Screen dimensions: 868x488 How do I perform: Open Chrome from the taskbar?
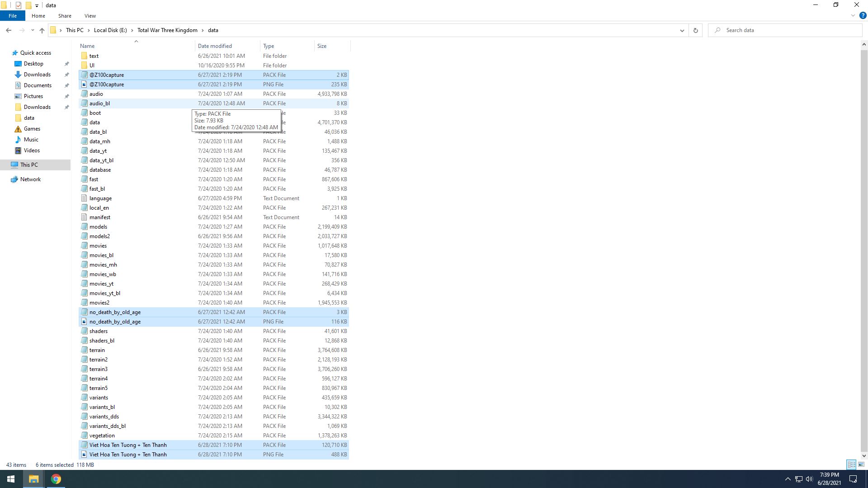click(x=56, y=479)
